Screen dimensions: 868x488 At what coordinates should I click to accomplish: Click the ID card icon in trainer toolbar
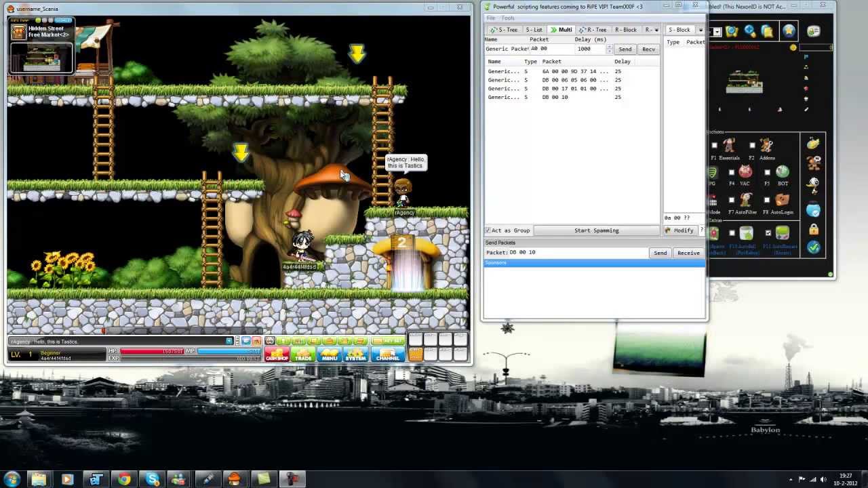point(814,31)
